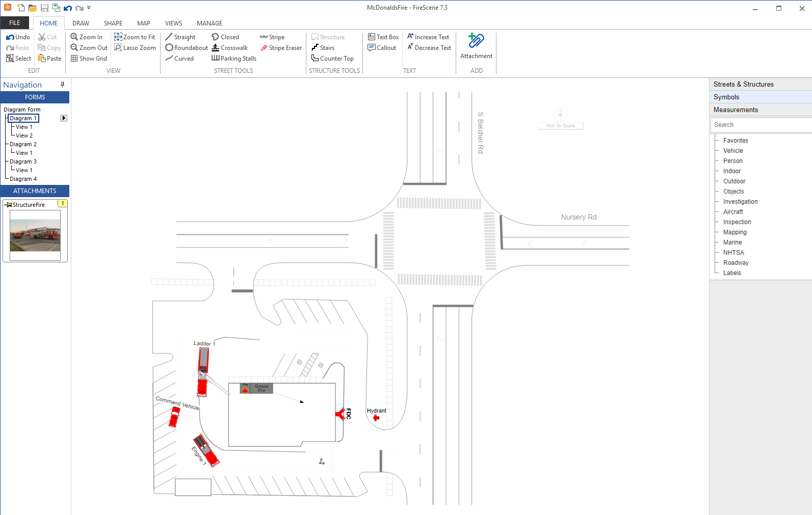
Task: Insert a Text Box
Action: (383, 37)
